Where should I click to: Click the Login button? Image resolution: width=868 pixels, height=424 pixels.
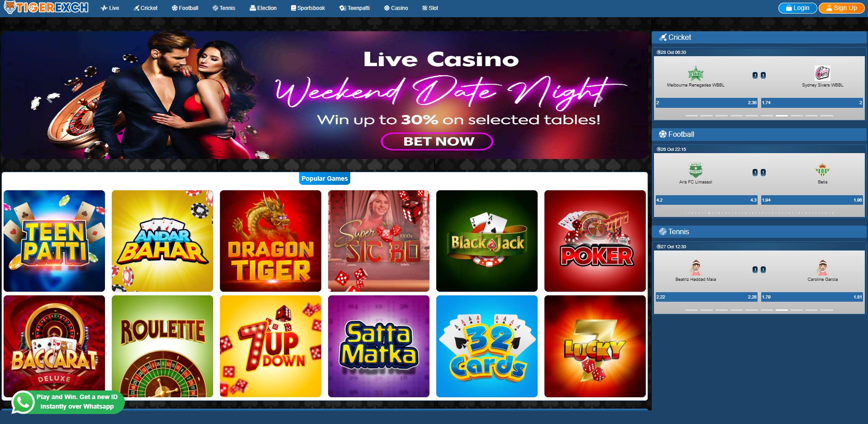coord(797,8)
